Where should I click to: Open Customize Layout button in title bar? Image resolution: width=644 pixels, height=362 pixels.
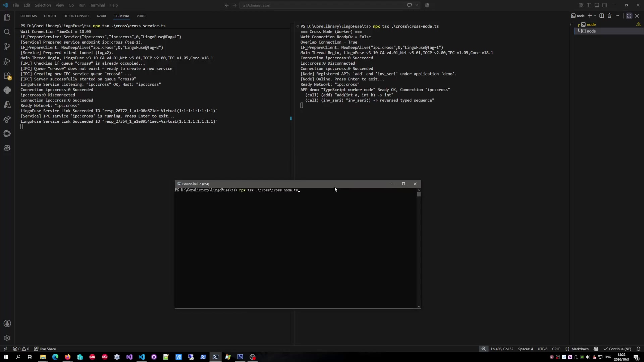click(x=581, y=5)
